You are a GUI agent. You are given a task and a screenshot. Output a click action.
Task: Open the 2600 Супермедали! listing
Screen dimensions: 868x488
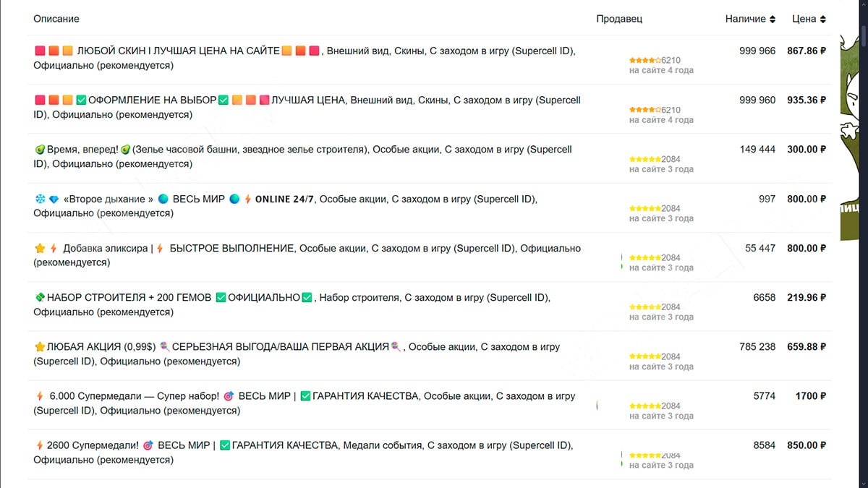click(430, 453)
